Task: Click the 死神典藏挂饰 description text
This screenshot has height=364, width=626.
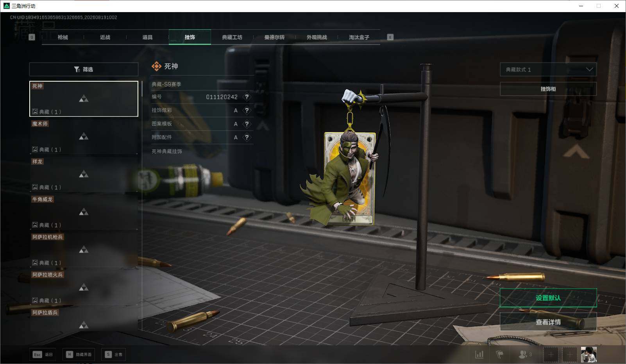Action: coord(167,151)
